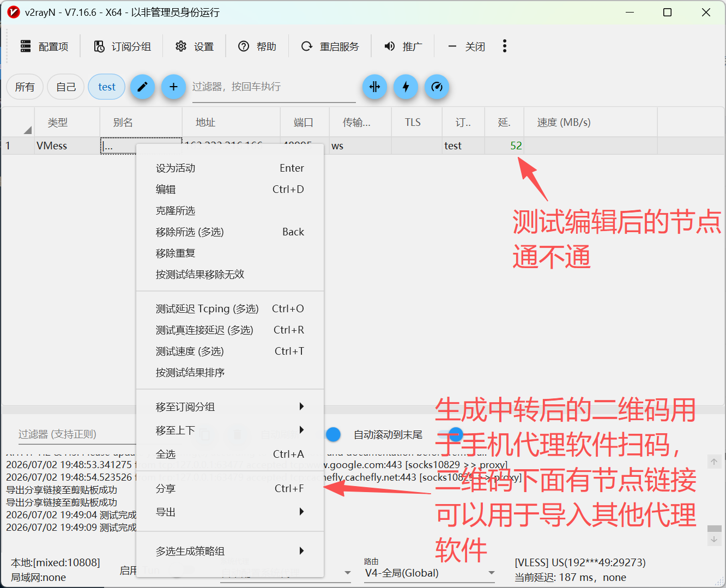Expand 移至订阅分组 submenu
This screenshot has height=588, width=726.
pos(230,407)
